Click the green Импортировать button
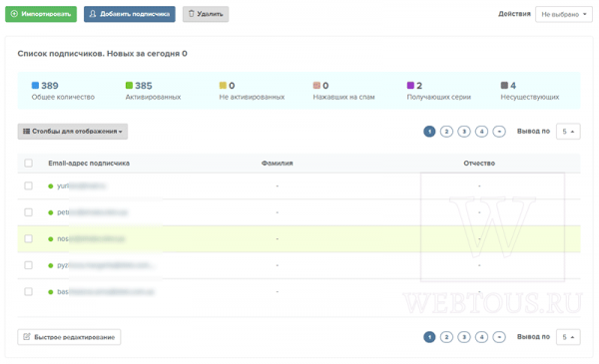The image size is (599, 364). [41, 14]
